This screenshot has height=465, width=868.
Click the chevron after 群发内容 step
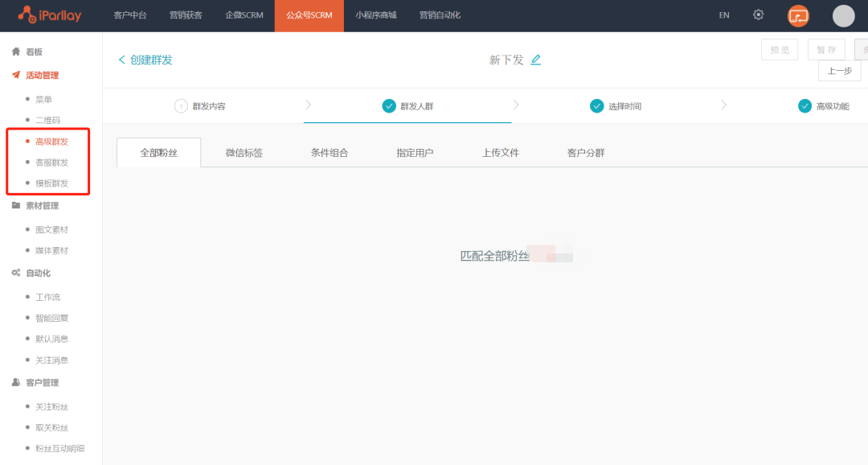(x=309, y=105)
